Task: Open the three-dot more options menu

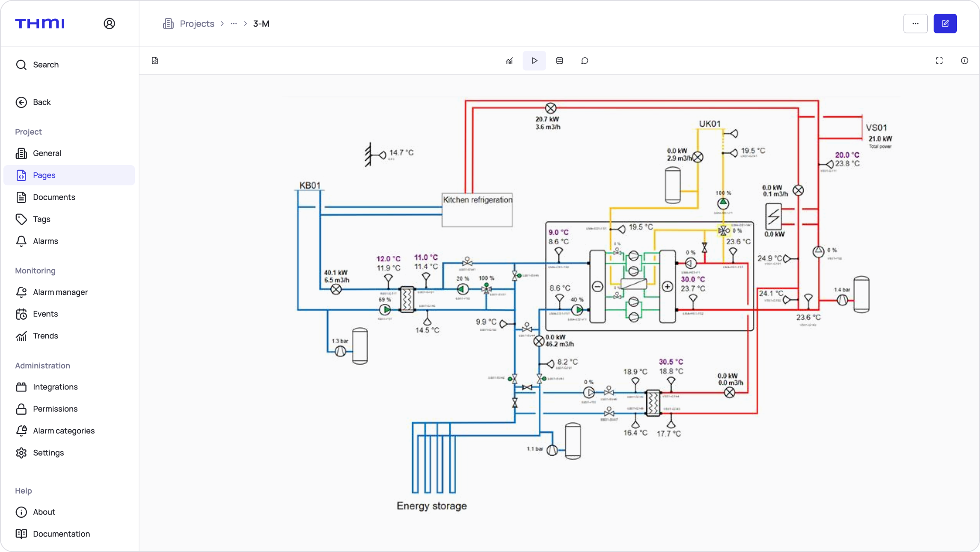Action: click(x=915, y=24)
